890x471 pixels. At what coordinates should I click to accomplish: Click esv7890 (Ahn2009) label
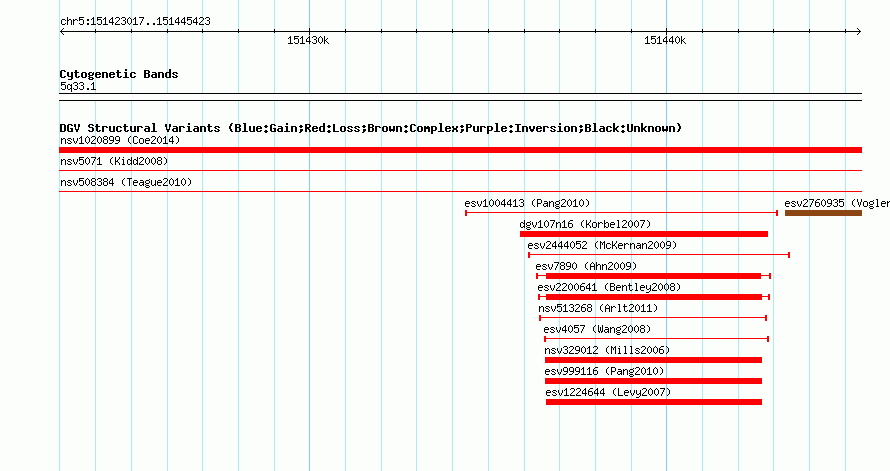[x=586, y=266]
